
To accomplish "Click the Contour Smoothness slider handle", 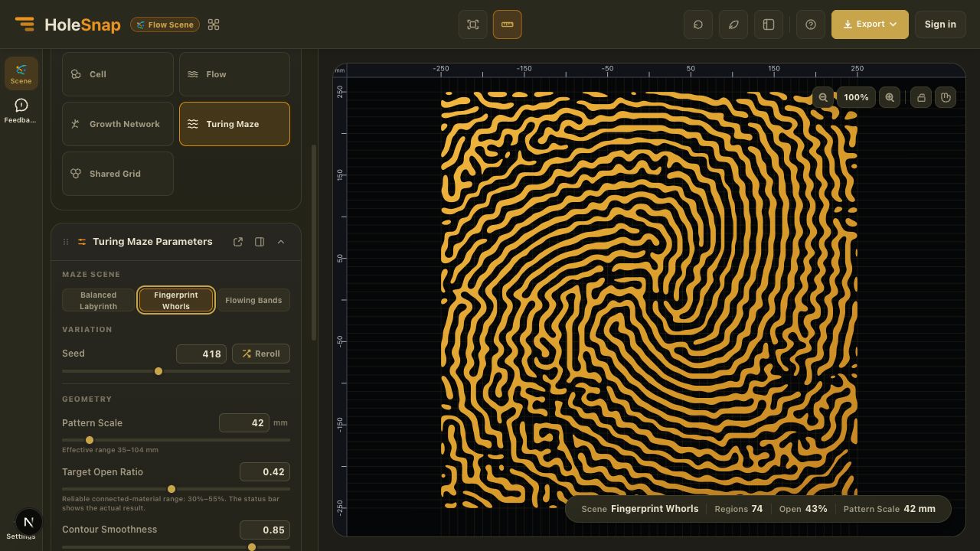I will 252,547.
